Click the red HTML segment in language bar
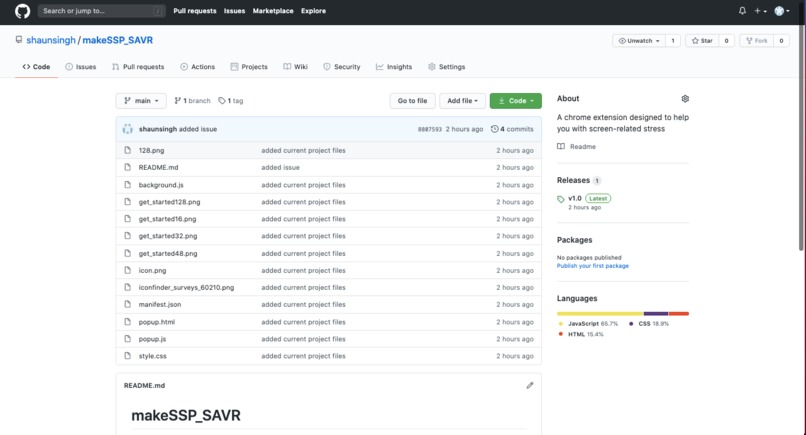The width and height of the screenshot is (806, 435). 679,314
